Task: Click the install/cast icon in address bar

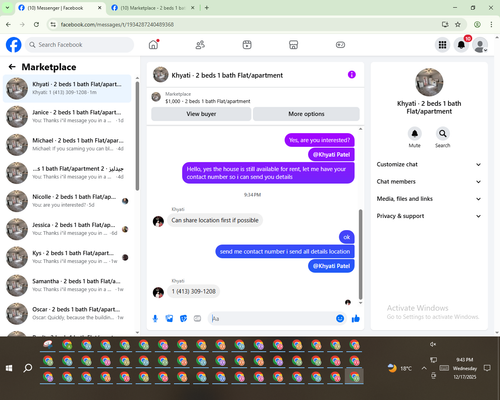Action: click(x=445, y=24)
